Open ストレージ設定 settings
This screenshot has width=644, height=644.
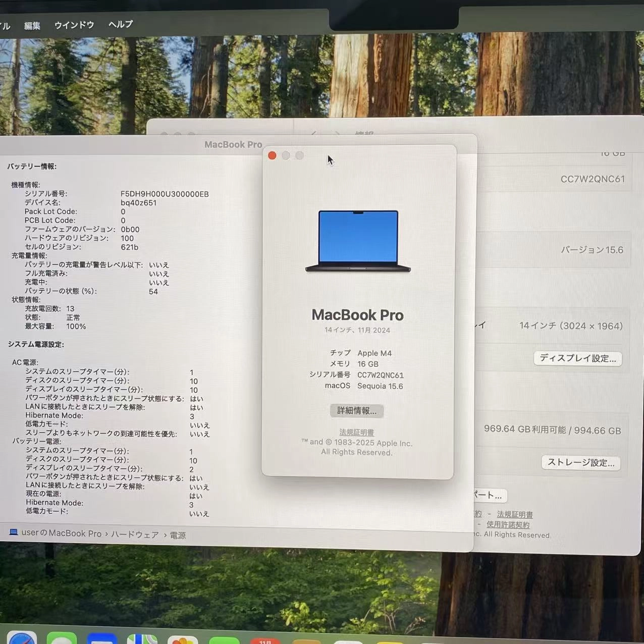pos(580,463)
